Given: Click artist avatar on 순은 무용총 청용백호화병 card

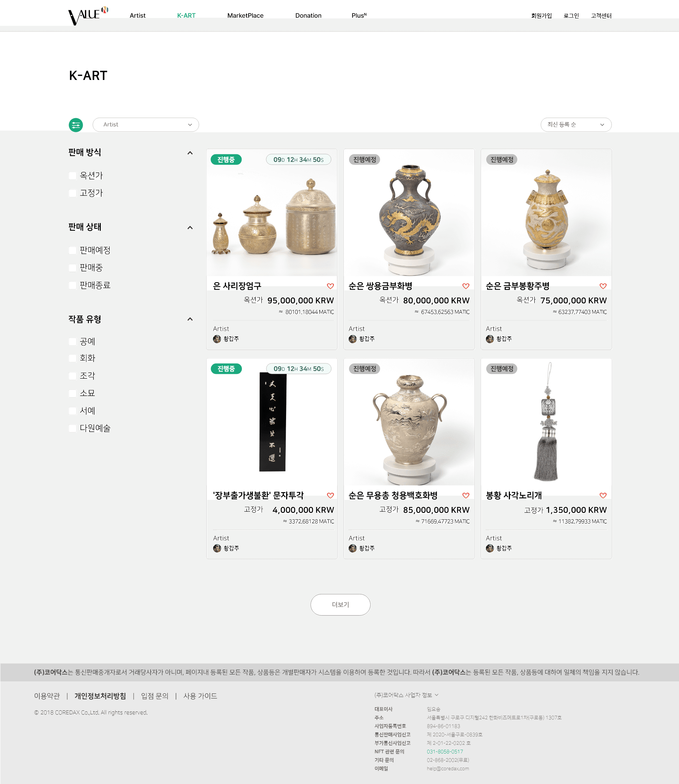Looking at the screenshot, I should [x=353, y=548].
